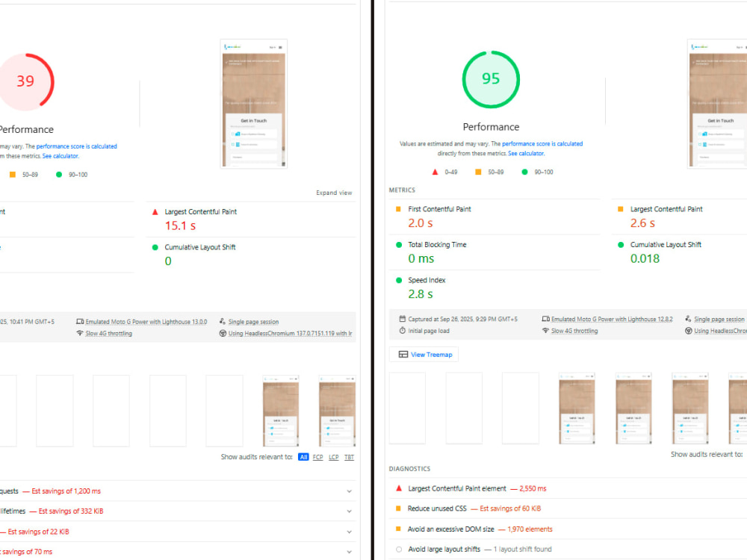Image resolution: width=747 pixels, height=560 pixels.
Task: Expand audit with Est savings of 332 KiB
Action: 349,511
